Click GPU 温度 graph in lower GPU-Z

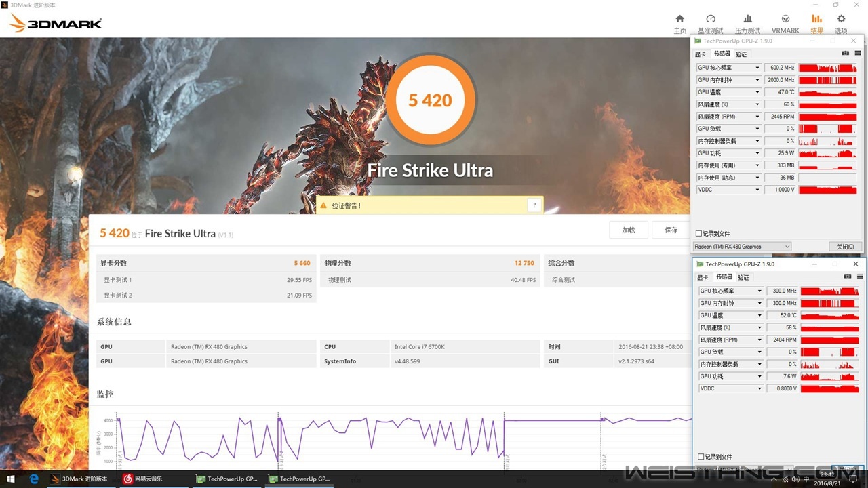coord(830,315)
